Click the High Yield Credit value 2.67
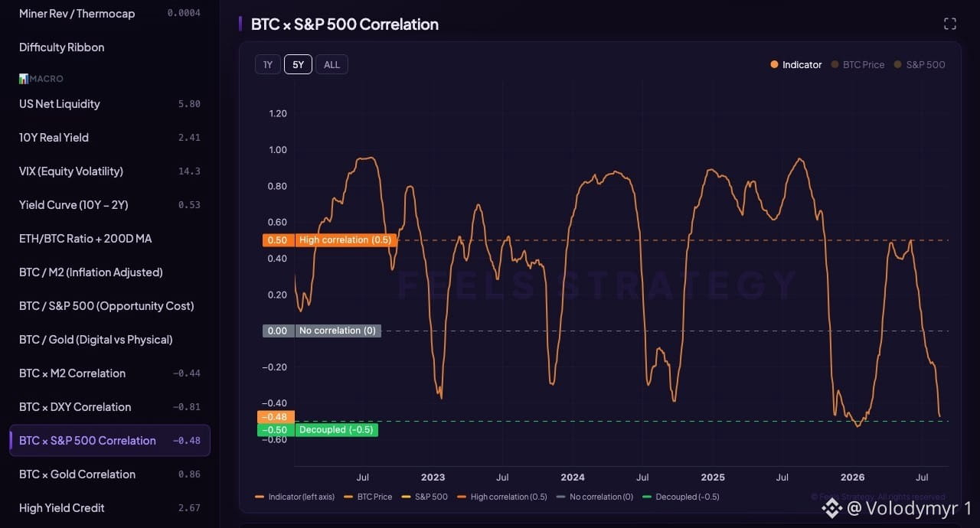This screenshot has width=980, height=528. [x=189, y=508]
